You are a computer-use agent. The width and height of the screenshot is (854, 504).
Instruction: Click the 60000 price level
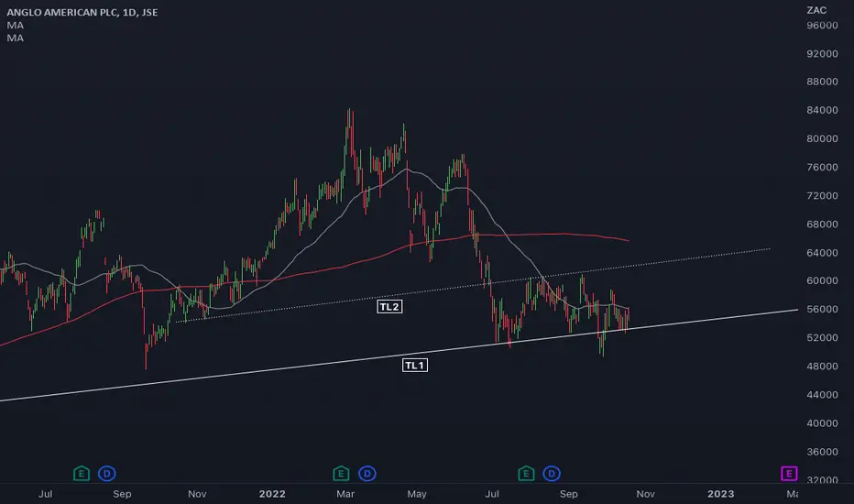(x=822, y=280)
